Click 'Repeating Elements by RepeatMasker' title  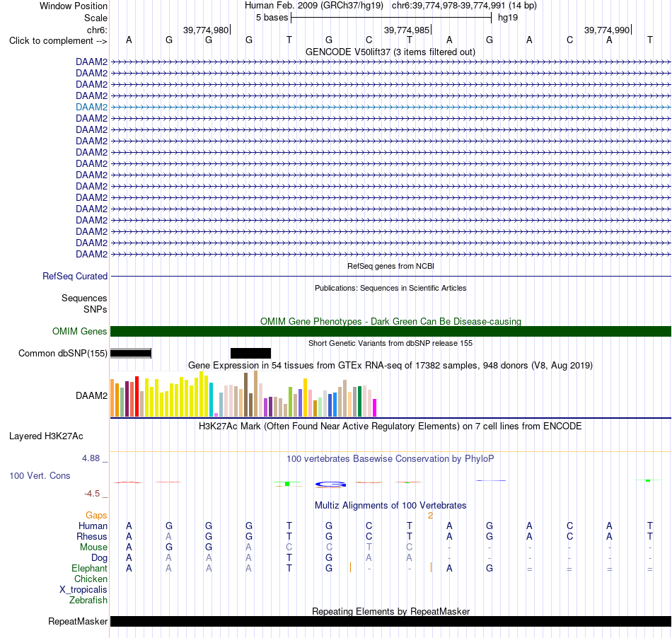point(390,611)
